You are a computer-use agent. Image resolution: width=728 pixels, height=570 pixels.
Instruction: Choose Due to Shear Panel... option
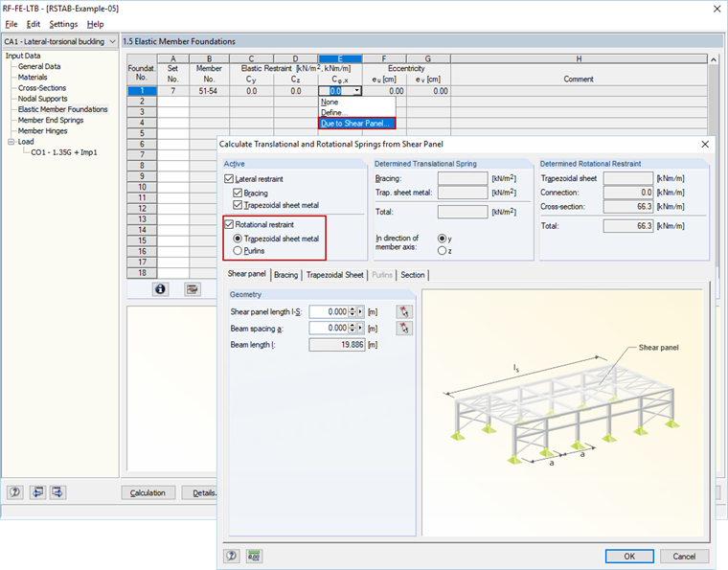point(356,123)
